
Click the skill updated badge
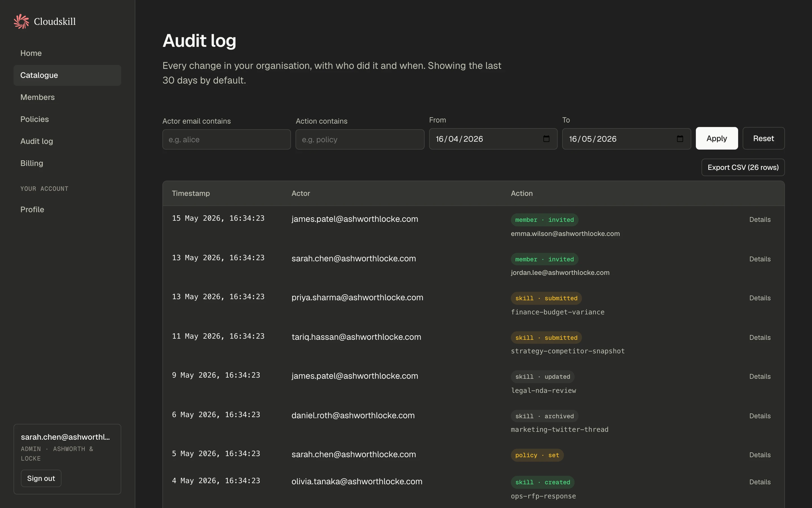click(x=542, y=377)
